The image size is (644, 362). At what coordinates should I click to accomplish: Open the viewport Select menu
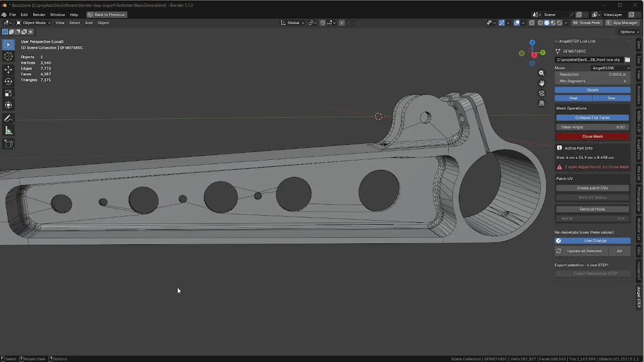coord(75,23)
